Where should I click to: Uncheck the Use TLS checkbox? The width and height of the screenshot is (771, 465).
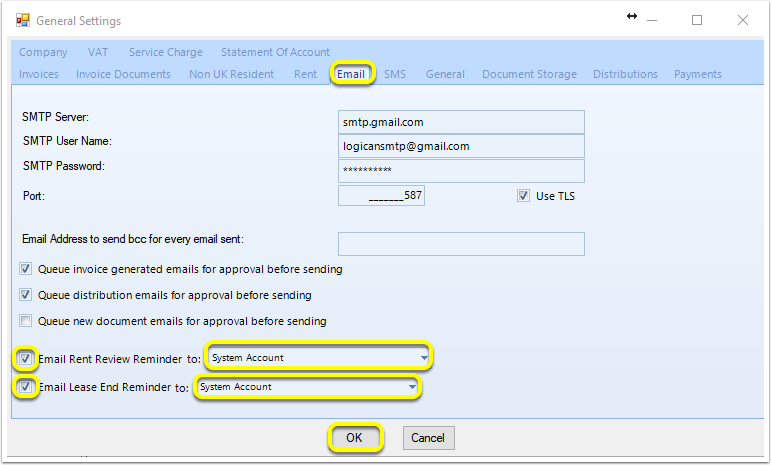click(x=523, y=196)
